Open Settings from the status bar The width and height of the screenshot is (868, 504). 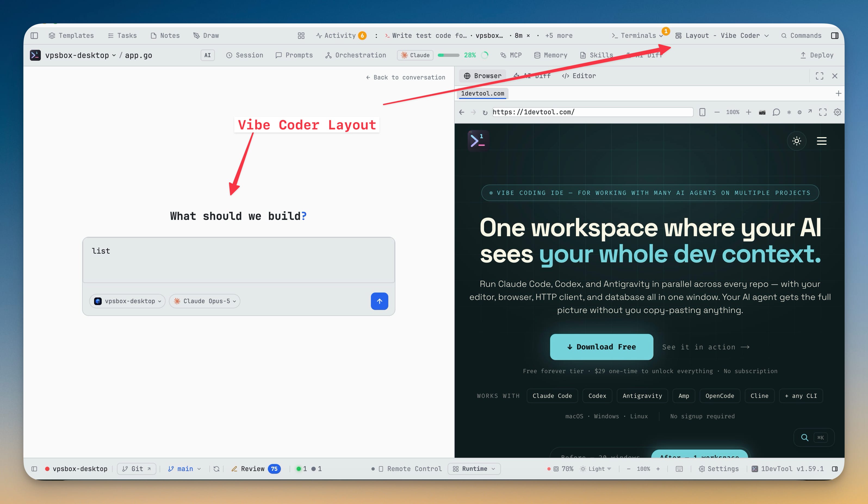718,469
